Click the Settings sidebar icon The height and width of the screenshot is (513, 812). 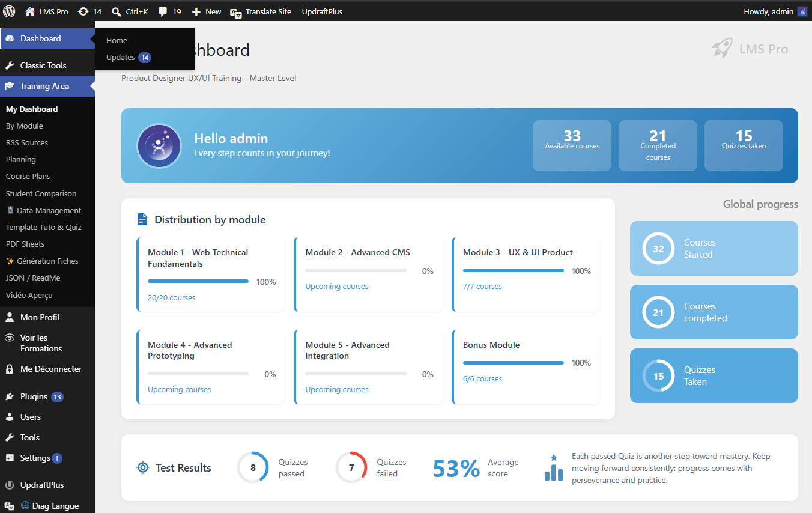(x=10, y=458)
